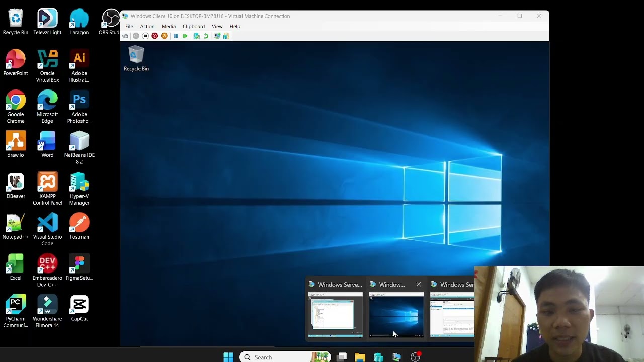Click the Virtual Machine Connection taskbar icon
The width and height of the screenshot is (644, 362).
pos(396,357)
